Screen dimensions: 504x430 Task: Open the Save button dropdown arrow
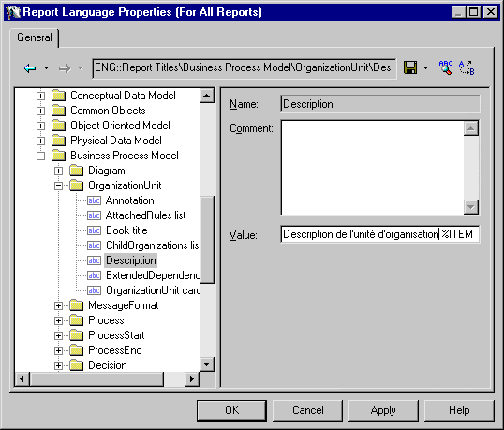pos(425,67)
